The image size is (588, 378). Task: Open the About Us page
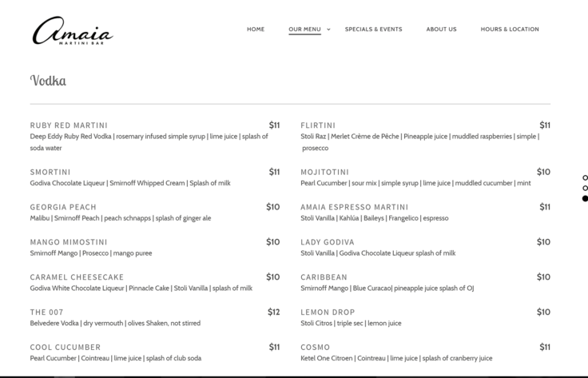point(441,30)
